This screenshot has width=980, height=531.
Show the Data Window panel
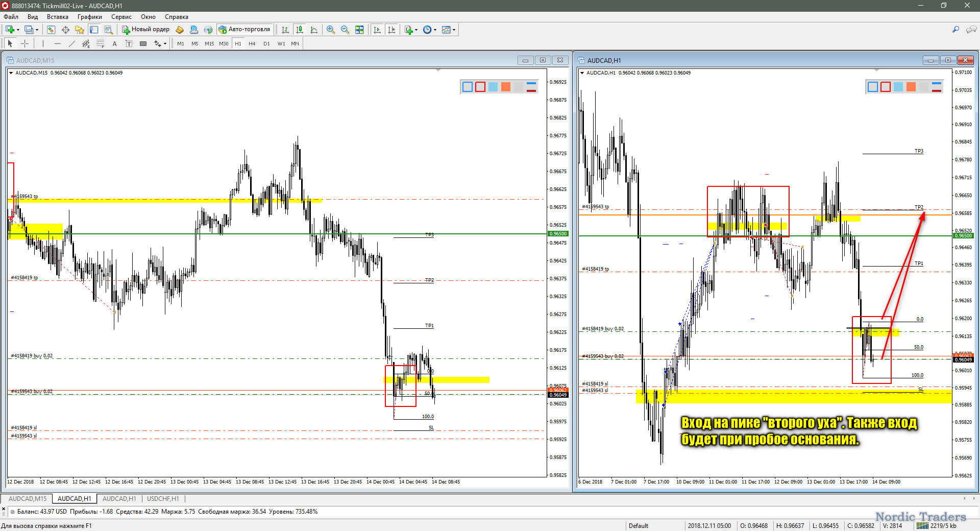65,30
